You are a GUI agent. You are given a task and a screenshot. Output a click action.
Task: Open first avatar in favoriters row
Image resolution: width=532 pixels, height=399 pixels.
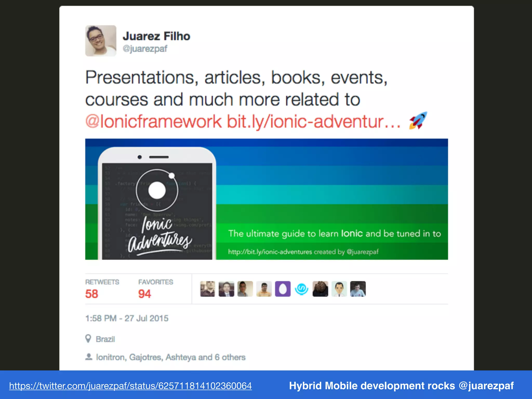coord(208,289)
